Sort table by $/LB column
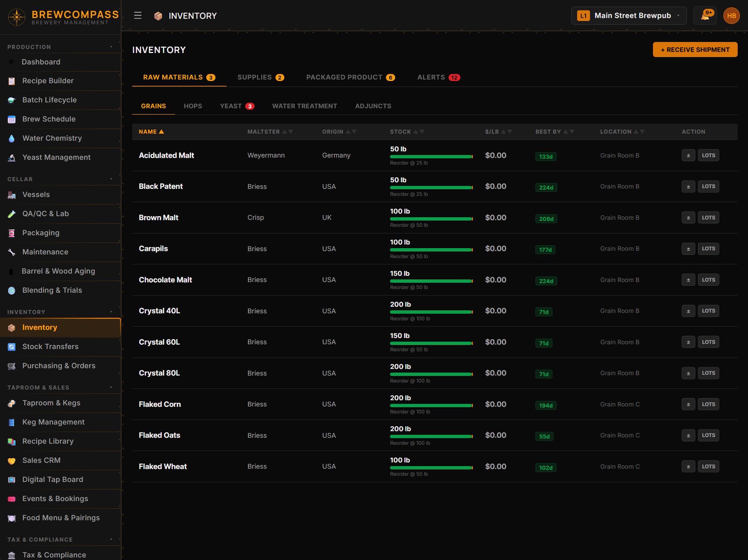Screen dimensions: 748x560 [x=498, y=131]
